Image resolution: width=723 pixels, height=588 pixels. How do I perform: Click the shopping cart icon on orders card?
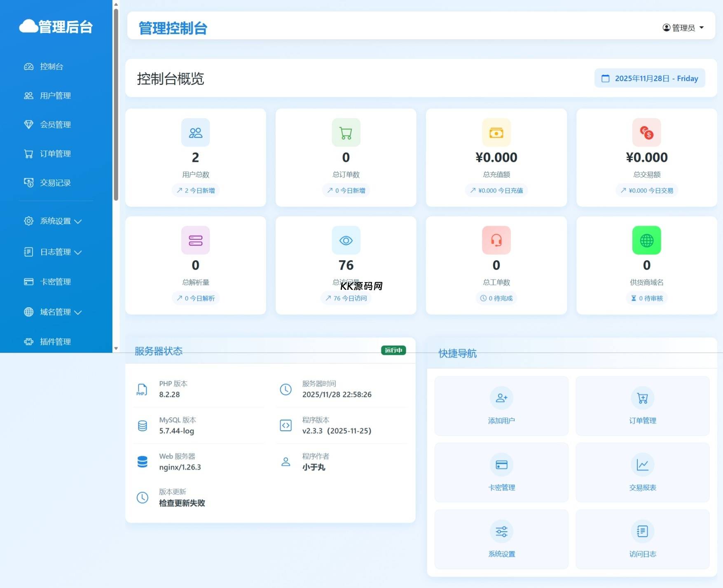pos(346,133)
